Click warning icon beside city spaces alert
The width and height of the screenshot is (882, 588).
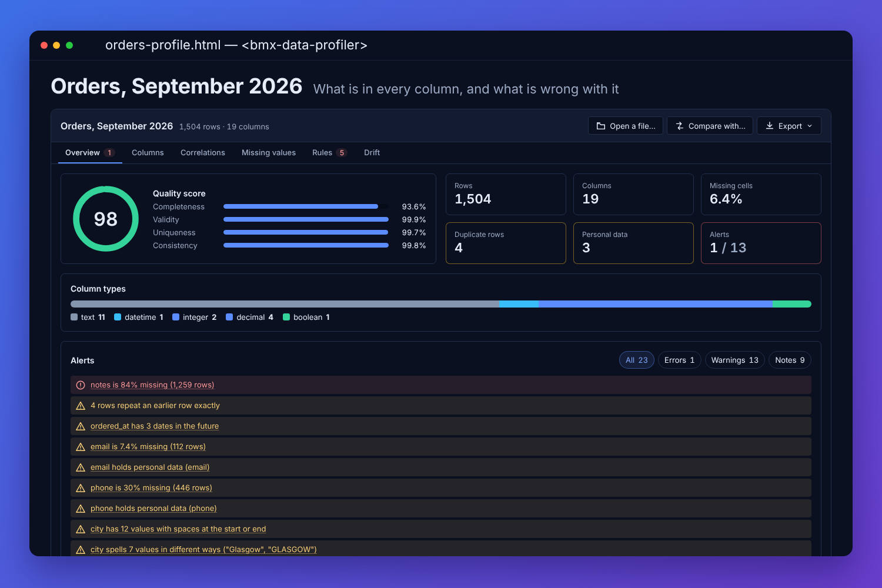[x=81, y=529]
